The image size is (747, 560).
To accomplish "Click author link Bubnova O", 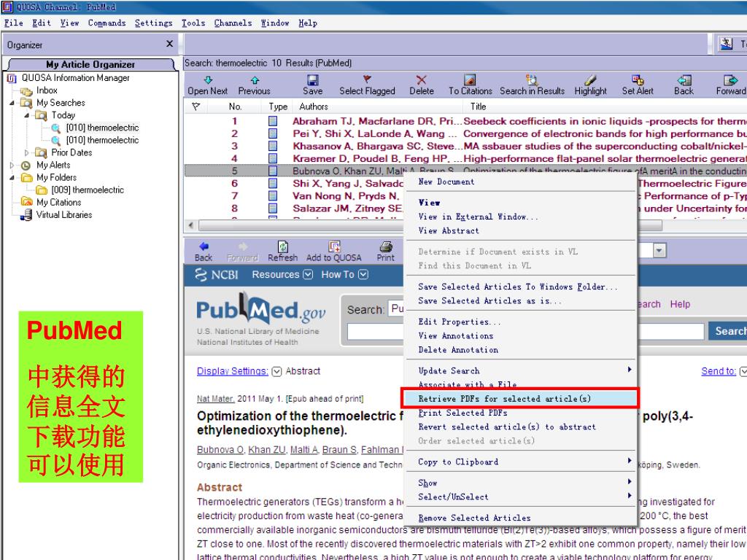I will coord(220,449).
